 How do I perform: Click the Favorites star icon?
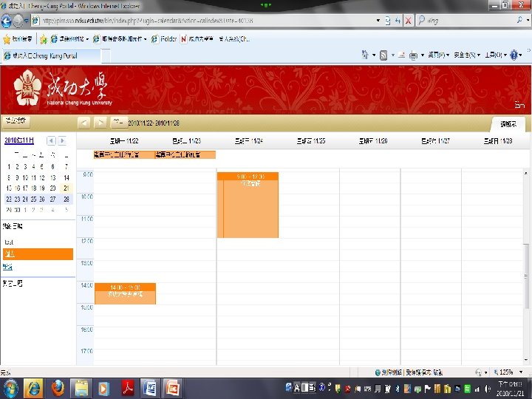7,39
